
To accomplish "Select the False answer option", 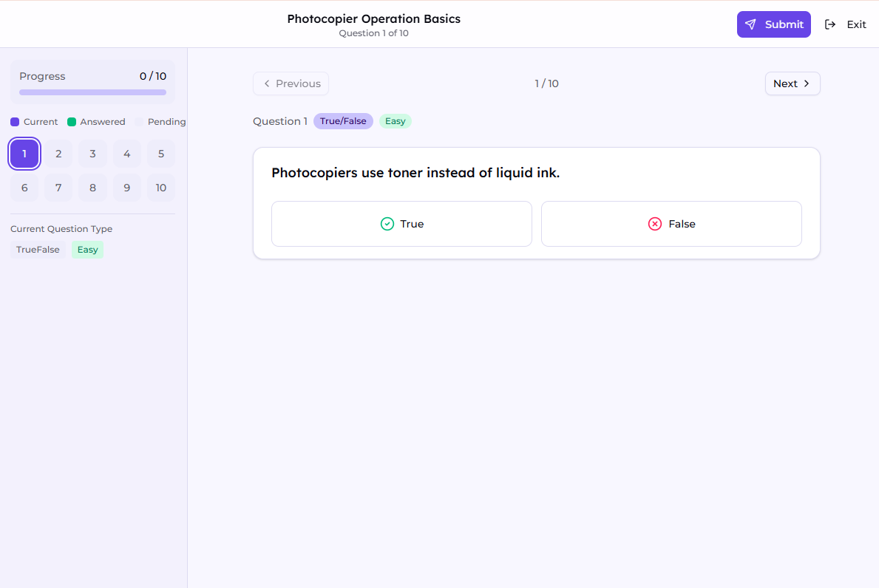I will point(671,224).
